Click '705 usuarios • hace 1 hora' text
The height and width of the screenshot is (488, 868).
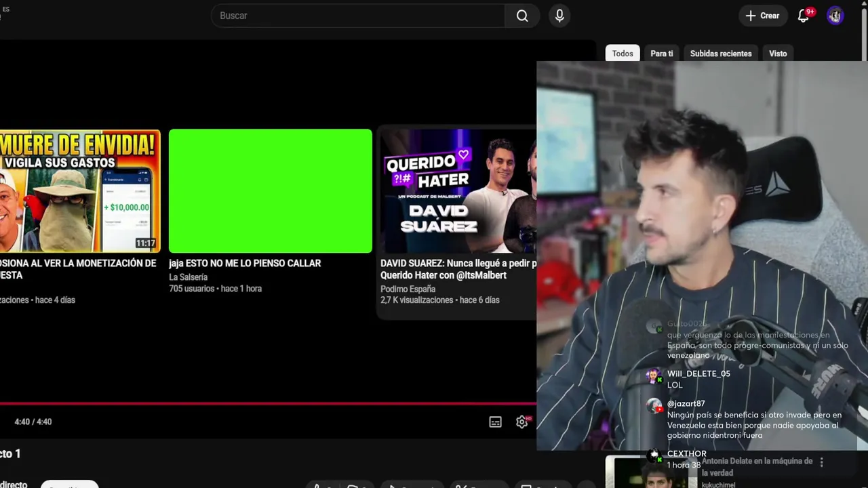(x=215, y=289)
